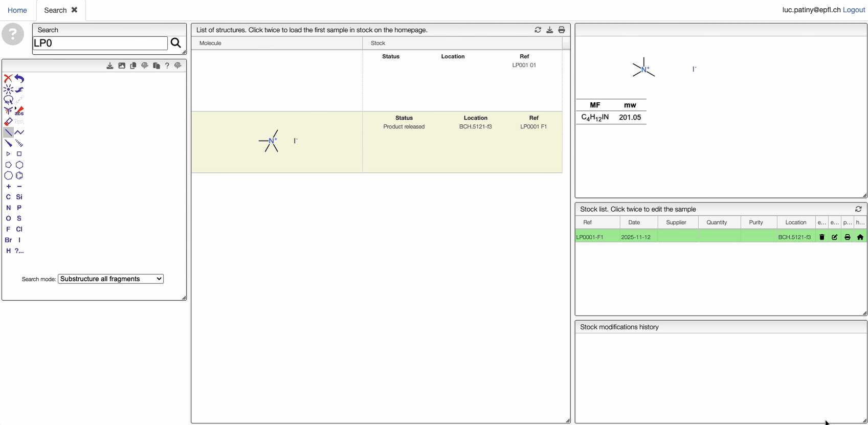Image resolution: width=868 pixels, height=425 pixels.
Task: Select the eraser tool in structure editor
Action: coord(8,122)
